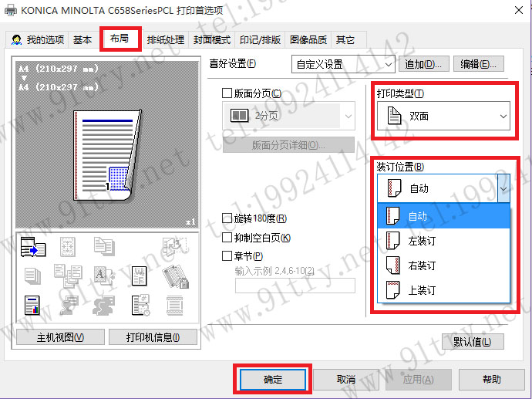Click the document with # and clock icon

[x=140, y=305]
